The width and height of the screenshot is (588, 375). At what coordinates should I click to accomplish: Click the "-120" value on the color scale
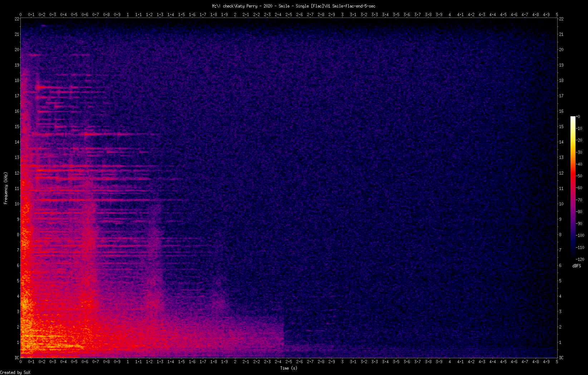pyautogui.click(x=580, y=259)
